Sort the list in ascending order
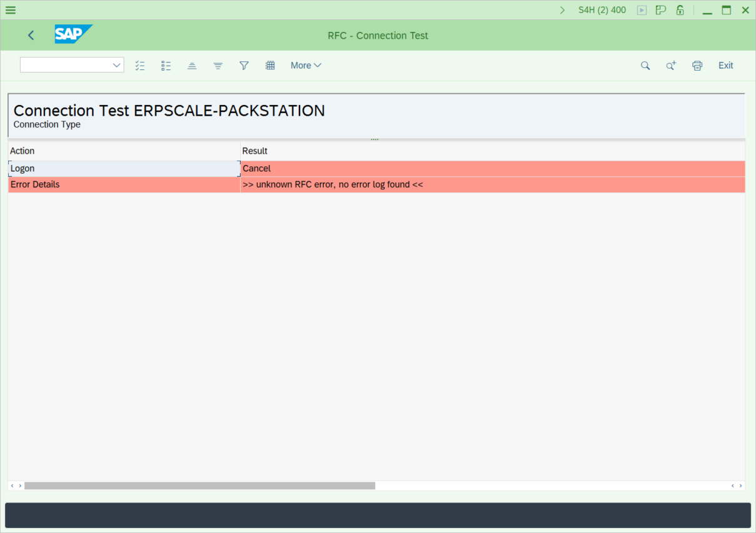 [192, 66]
